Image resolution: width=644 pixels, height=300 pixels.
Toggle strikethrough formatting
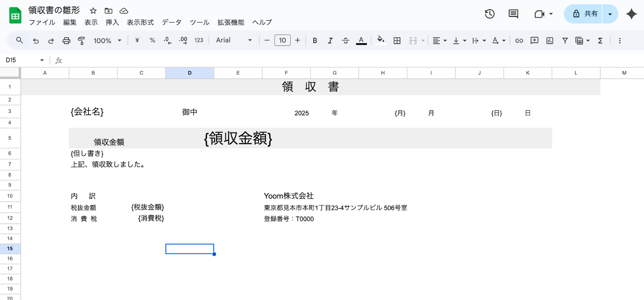(345, 40)
